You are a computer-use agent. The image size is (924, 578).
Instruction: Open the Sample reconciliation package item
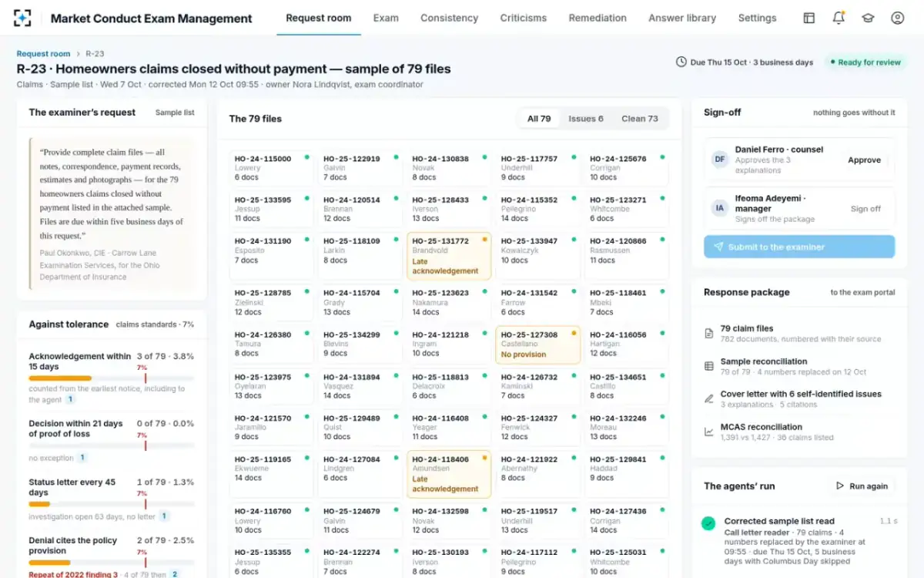click(799, 366)
